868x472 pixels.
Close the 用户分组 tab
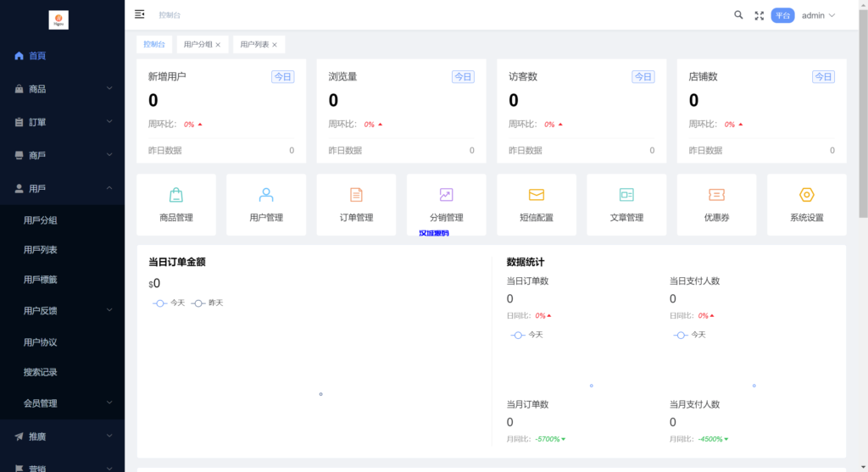tap(218, 45)
